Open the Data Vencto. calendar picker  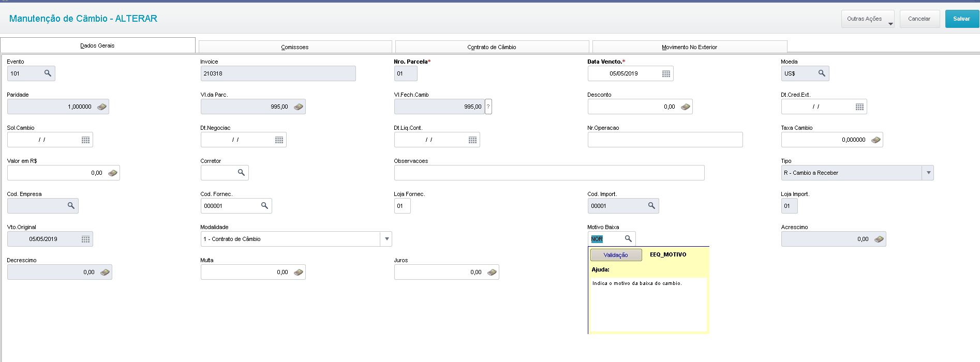666,74
